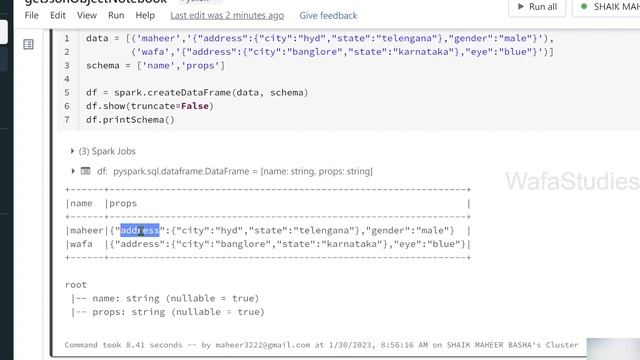The height and width of the screenshot is (360, 640).
Task: Expand the df DataFrame schema details
Action: click(x=73, y=171)
